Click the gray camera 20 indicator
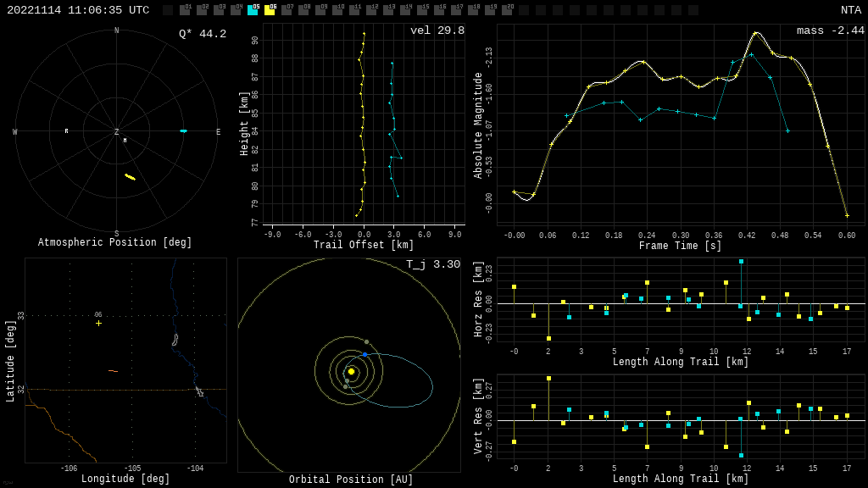This screenshot has width=868, height=488. (507, 10)
